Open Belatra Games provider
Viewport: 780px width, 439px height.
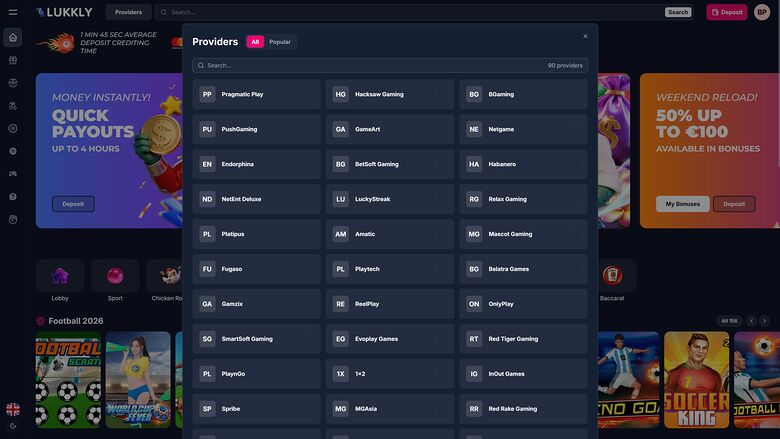click(523, 269)
